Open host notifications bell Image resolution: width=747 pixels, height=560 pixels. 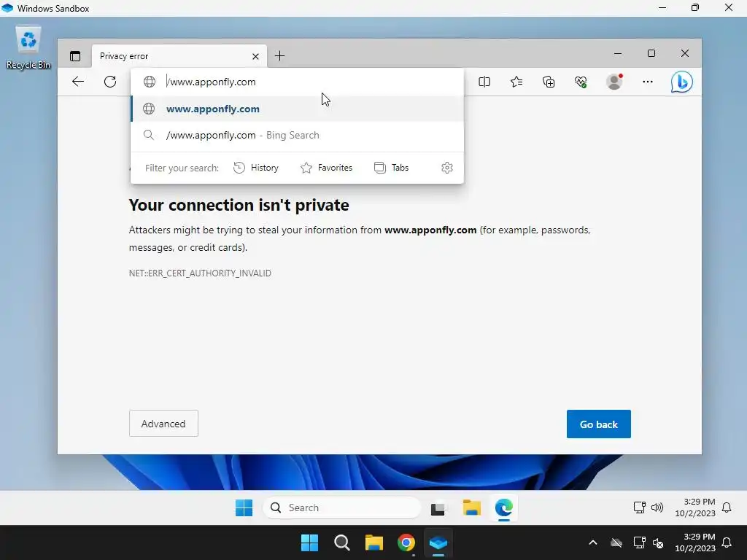pos(727,542)
